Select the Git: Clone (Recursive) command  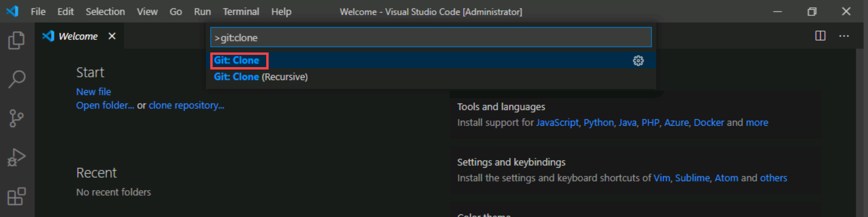tap(431, 77)
